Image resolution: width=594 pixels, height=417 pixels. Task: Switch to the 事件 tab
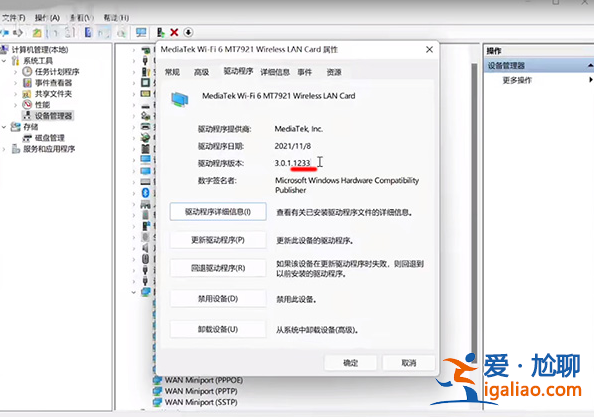[x=305, y=72]
